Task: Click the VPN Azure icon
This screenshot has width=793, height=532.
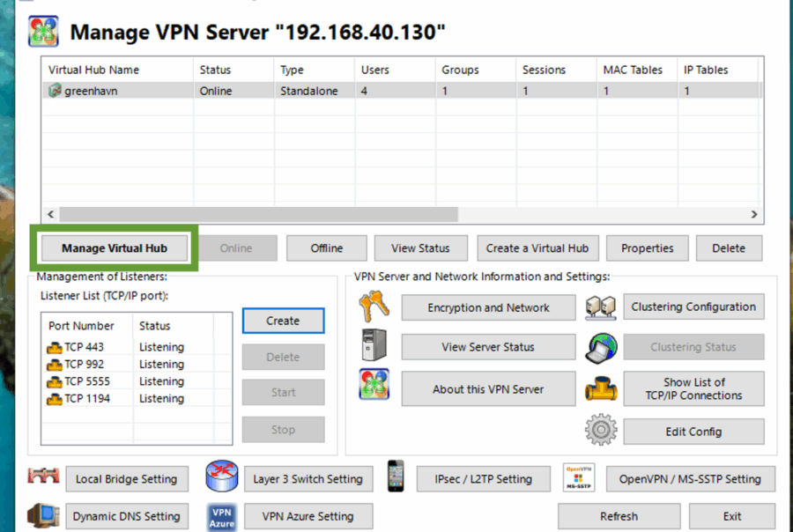Action: (221, 516)
